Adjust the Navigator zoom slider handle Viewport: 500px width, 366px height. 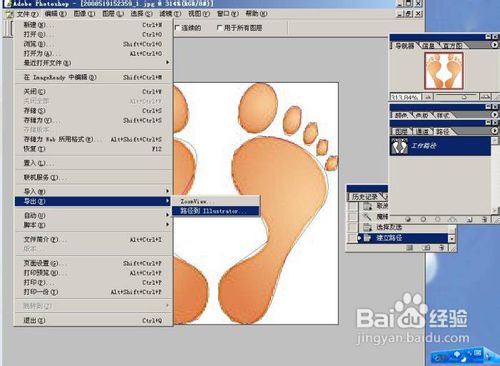[x=464, y=97]
